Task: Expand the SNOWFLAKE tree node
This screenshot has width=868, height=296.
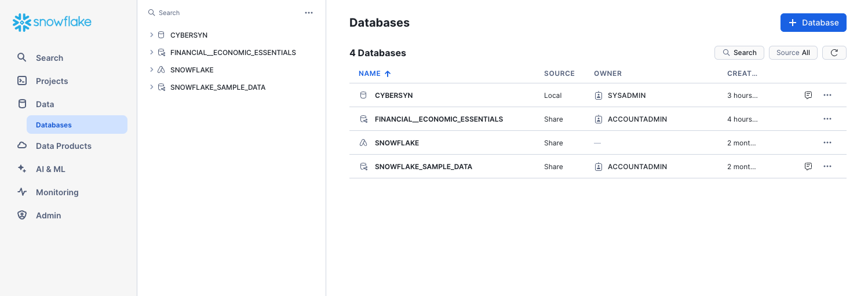Action: click(151, 70)
